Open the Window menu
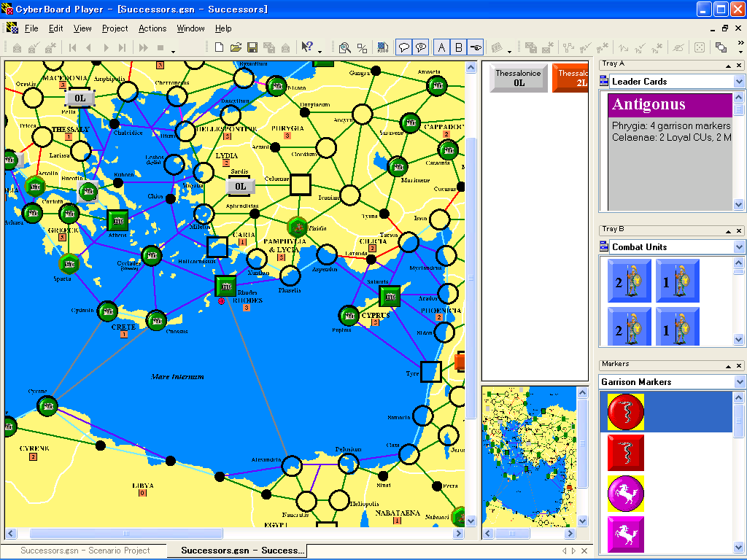The image size is (747, 560). 190,28
